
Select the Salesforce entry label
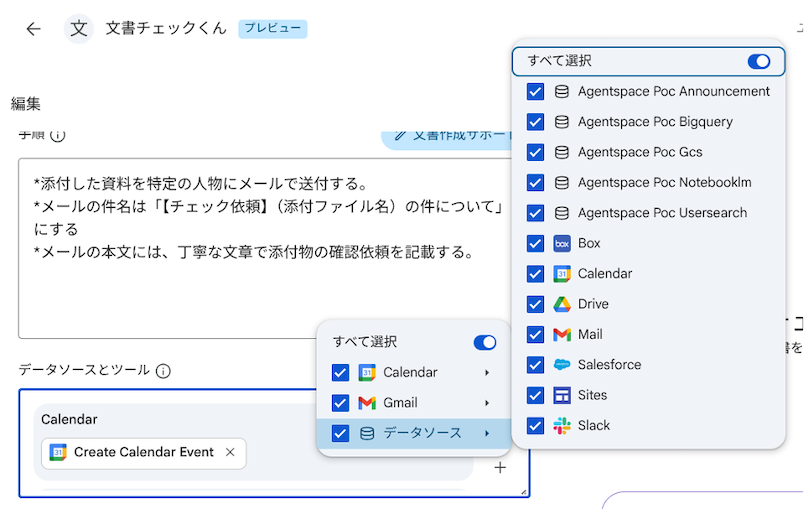pos(609,365)
